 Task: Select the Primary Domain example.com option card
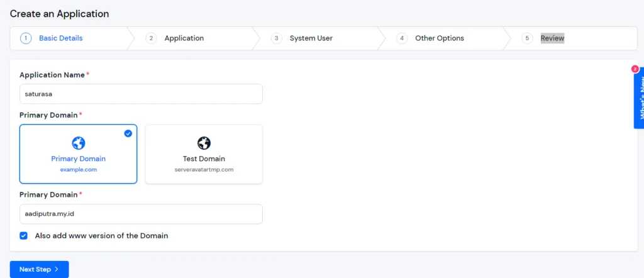[79, 154]
